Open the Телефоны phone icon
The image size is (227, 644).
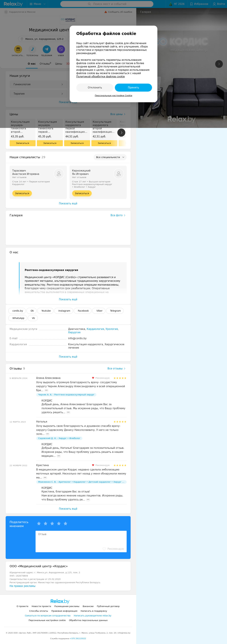pos(32,49)
